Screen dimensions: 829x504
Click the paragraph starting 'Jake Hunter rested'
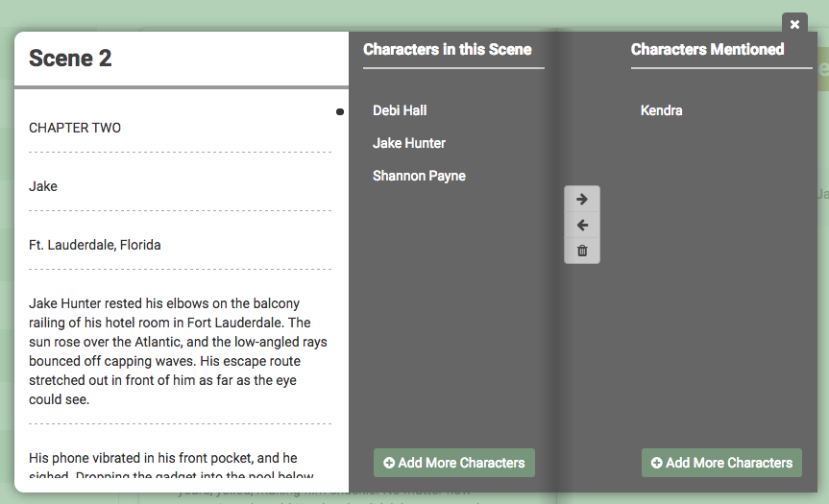pos(180,351)
